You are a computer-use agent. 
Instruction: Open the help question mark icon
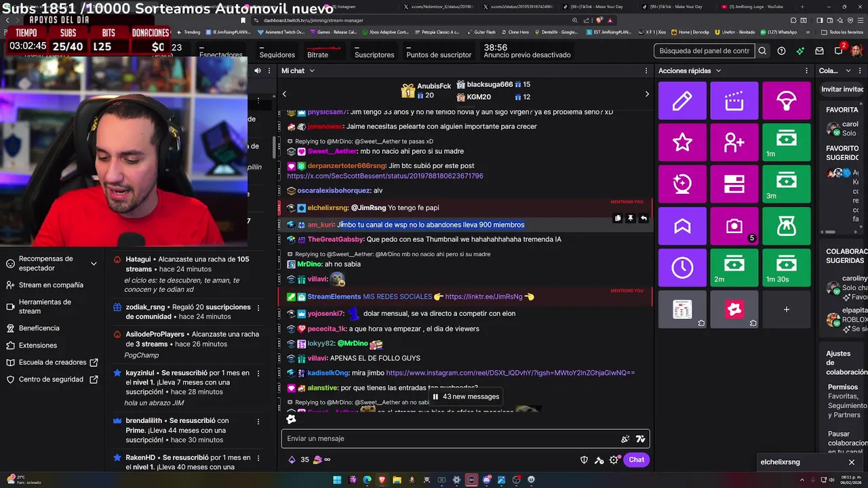tap(781, 51)
